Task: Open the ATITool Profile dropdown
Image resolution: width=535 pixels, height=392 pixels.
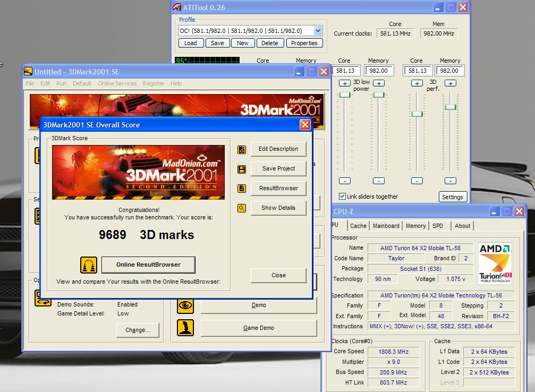Action: 318,31
